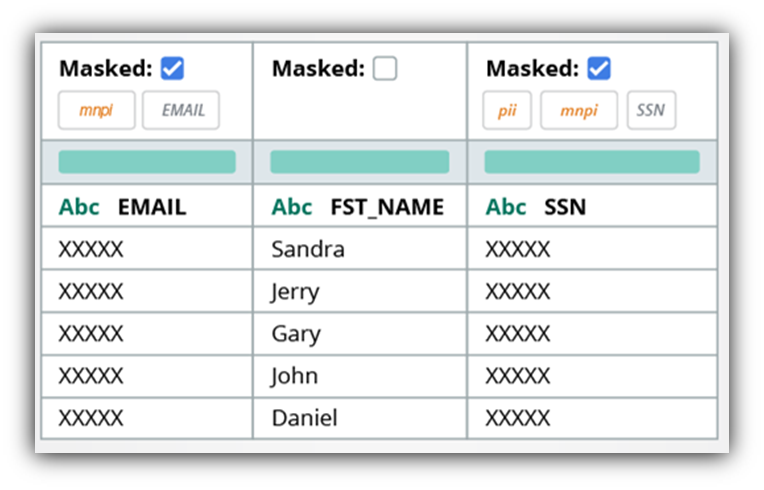Select the EMAIL column header
This screenshot has height=490, width=764.
[x=152, y=207]
